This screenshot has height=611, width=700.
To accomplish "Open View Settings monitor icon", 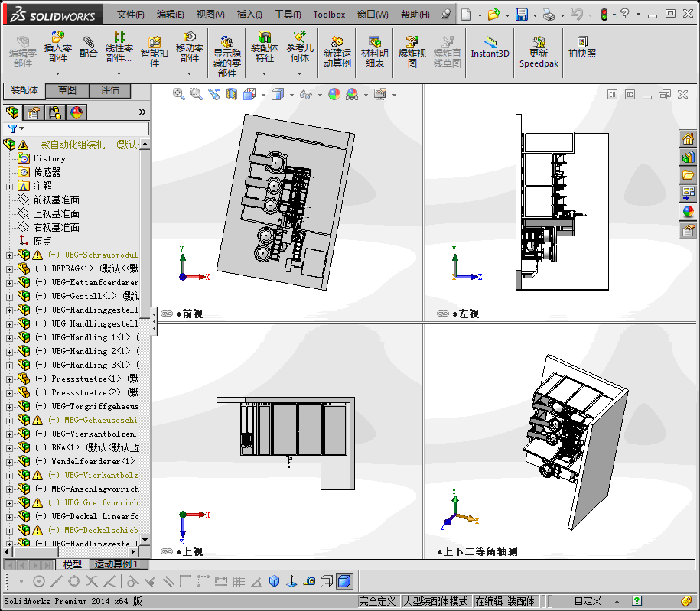I will [x=380, y=94].
